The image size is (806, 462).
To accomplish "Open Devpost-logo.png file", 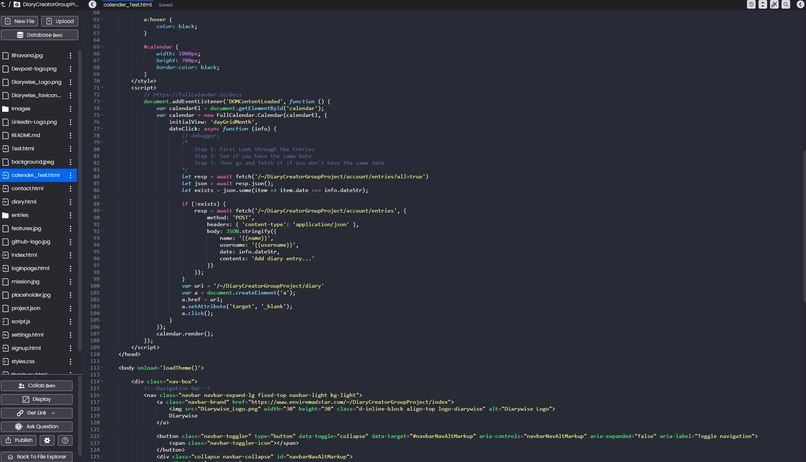I will (x=34, y=69).
